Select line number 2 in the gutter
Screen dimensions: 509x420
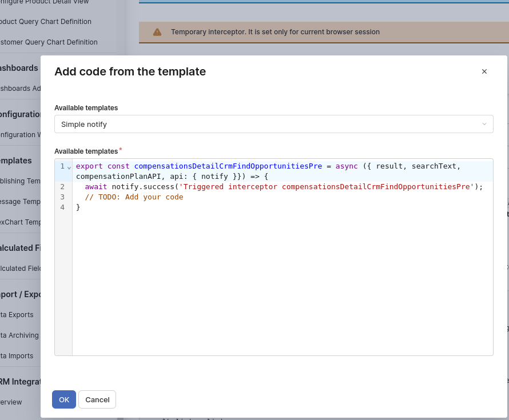click(x=62, y=187)
